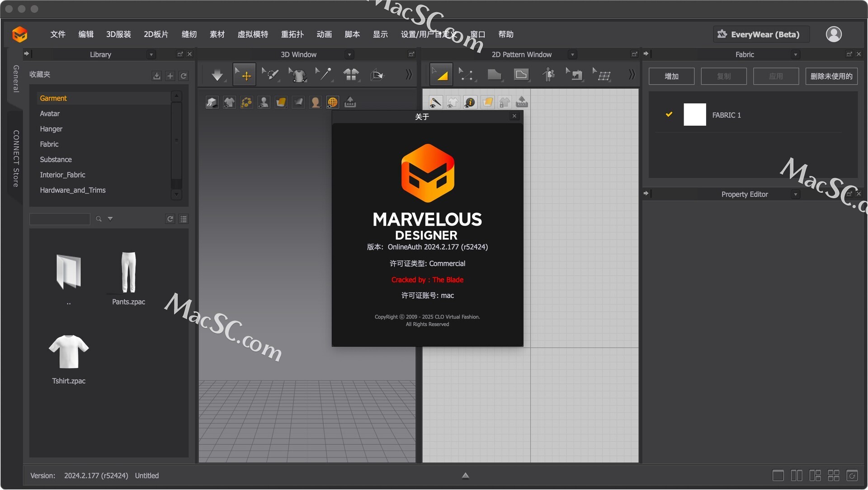This screenshot has width=868, height=490.
Task: Click the 3D rotate box tool
Action: (x=377, y=75)
